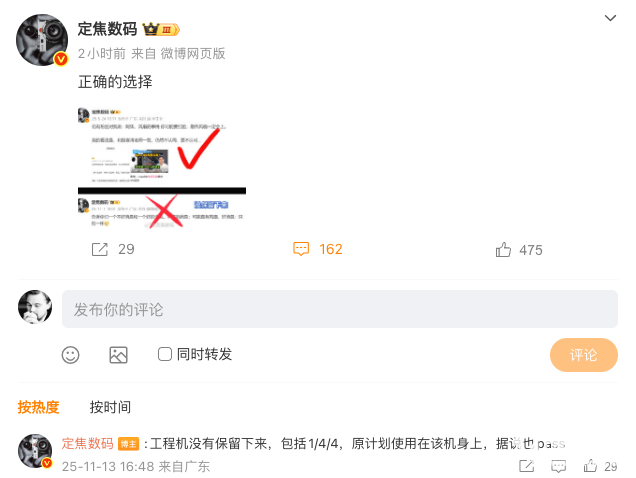Click the post author's camera avatar

[x=42, y=40]
